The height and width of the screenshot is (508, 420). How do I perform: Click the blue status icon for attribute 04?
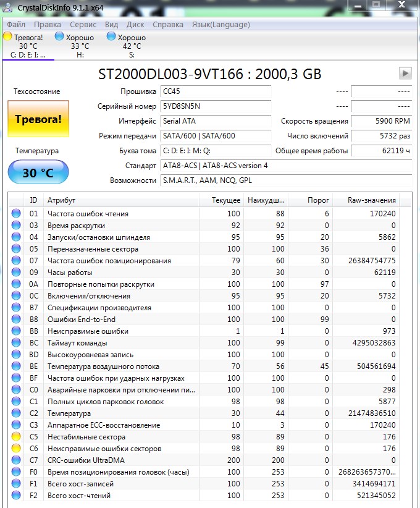coord(16,237)
